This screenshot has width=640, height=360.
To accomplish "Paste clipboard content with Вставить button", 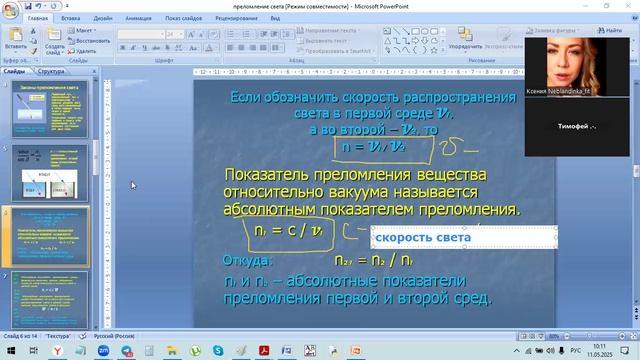I will 16,40.
